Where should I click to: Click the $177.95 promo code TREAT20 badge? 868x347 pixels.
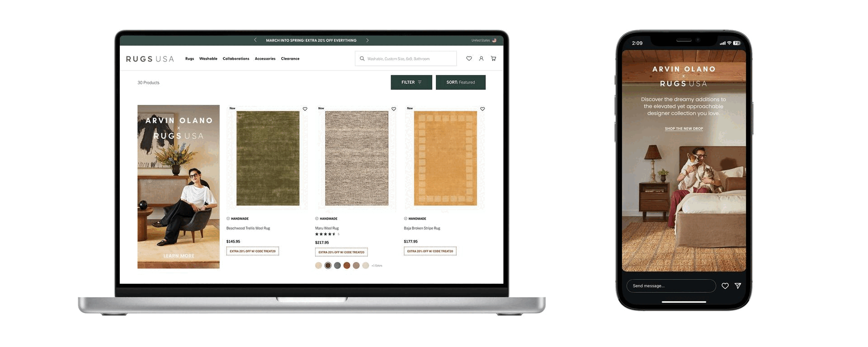click(430, 251)
